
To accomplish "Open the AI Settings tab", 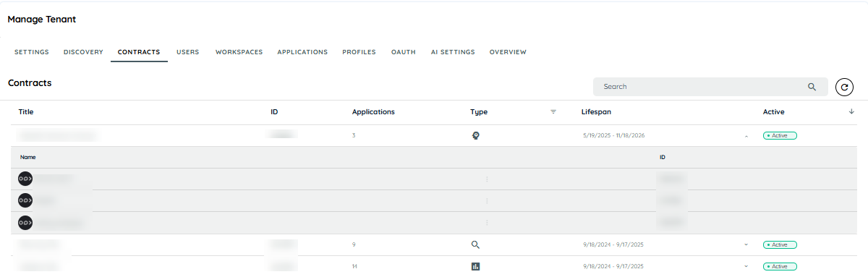I will pos(453,52).
